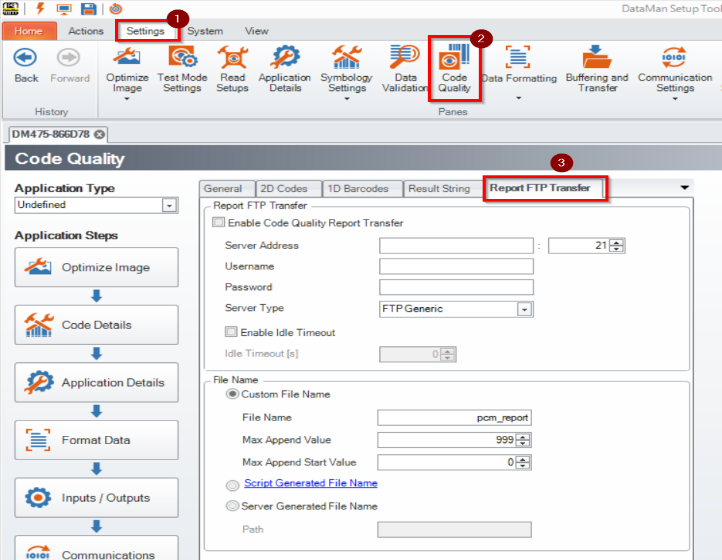Open the Data Formatting ribbon tool
The width and height of the screenshot is (722, 560).
point(519,69)
